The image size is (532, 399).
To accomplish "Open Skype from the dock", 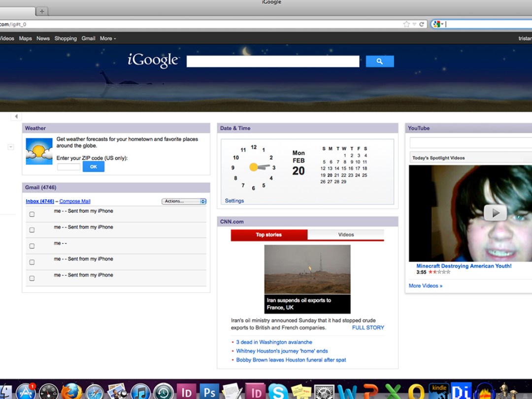I will click(x=278, y=392).
